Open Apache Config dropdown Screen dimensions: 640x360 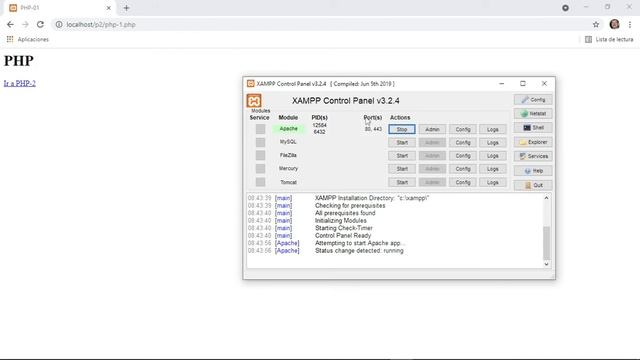(x=463, y=129)
